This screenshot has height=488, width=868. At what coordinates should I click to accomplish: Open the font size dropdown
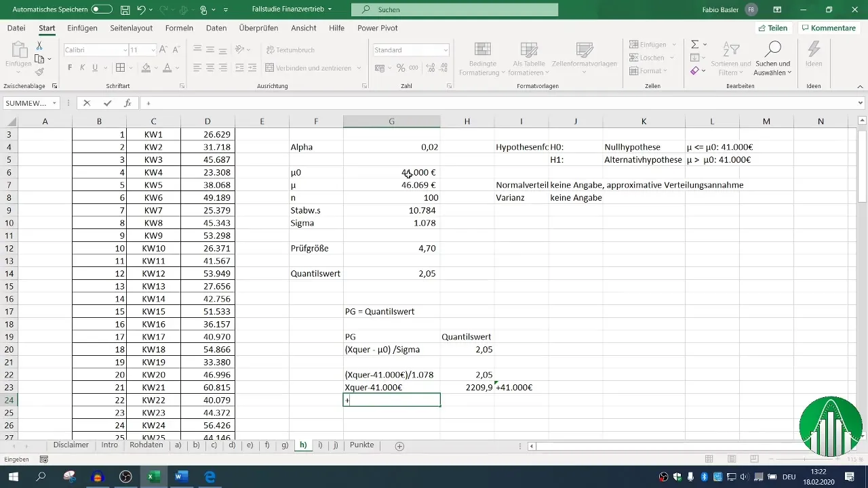click(x=153, y=50)
